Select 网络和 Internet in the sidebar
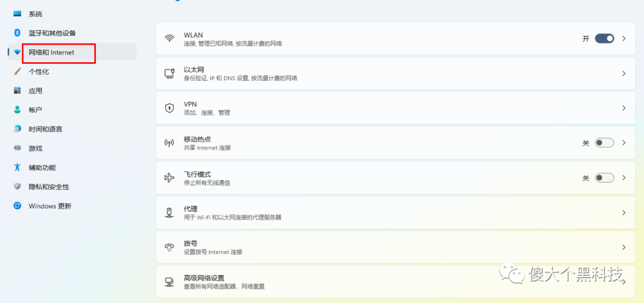Viewport: 644px width, 303px height. click(x=72, y=52)
